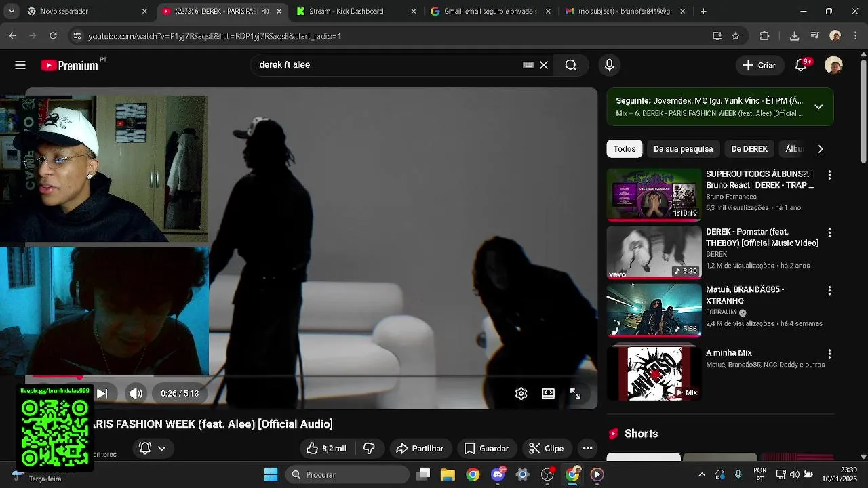The height and width of the screenshot is (488, 868).
Task: Open Windows Start menu
Action: 271,474
